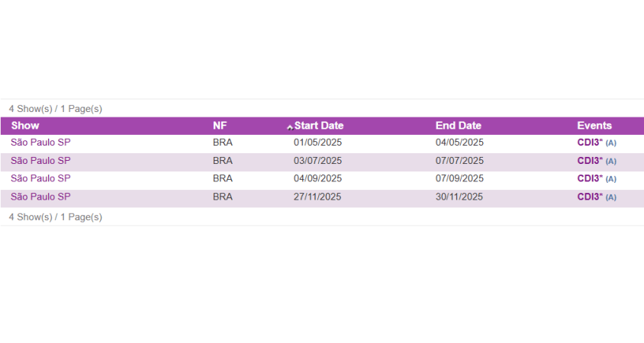Open São Paulo SP show starting 04/09/2025
The height and width of the screenshot is (343, 644).
40,178
